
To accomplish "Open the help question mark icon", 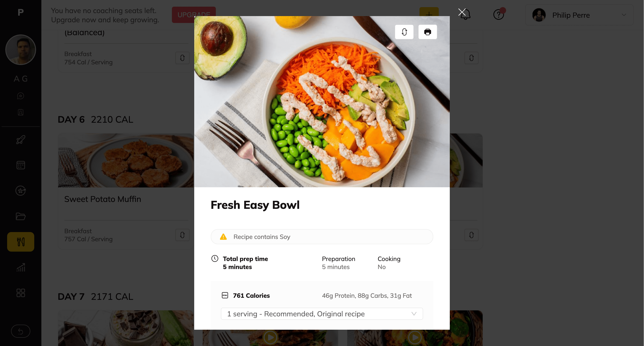I will point(499,14).
